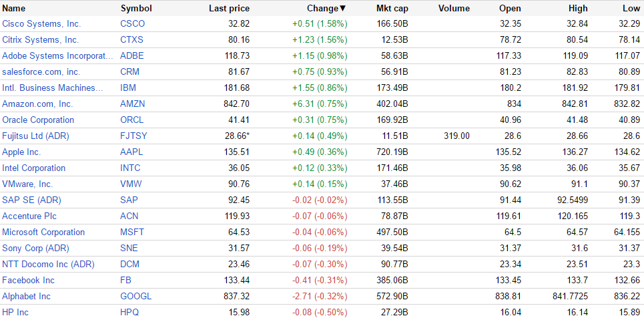Click the ADBE ticker symbol
Viewport: 644px width, 320px height.
pyautogui.click(x=131, y=55)
